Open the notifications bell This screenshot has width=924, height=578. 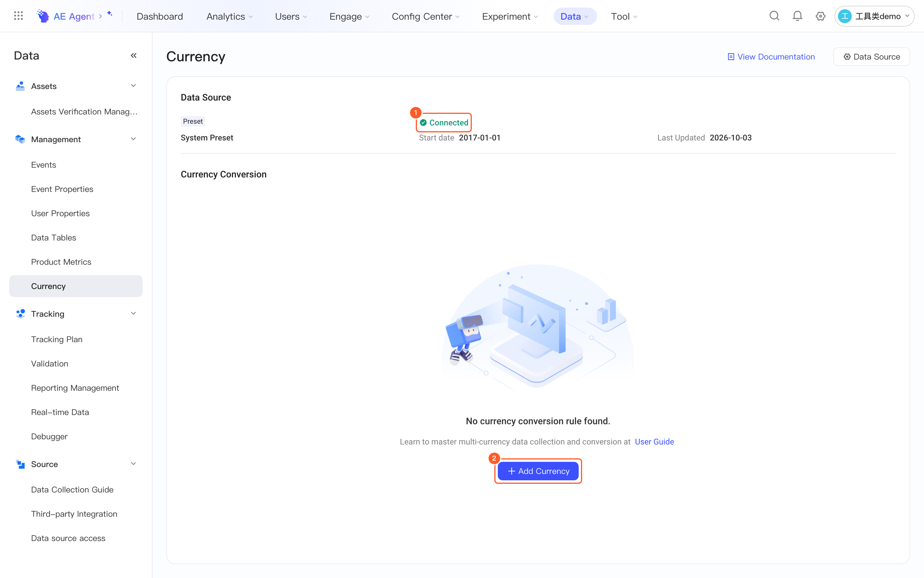click(x=797, y=16)
